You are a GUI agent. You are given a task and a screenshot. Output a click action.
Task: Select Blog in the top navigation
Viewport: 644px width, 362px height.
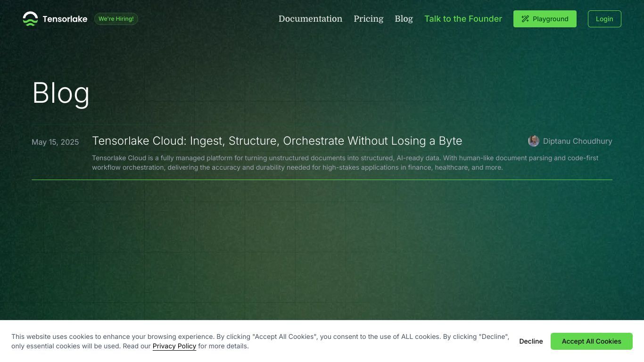[404, 19]
